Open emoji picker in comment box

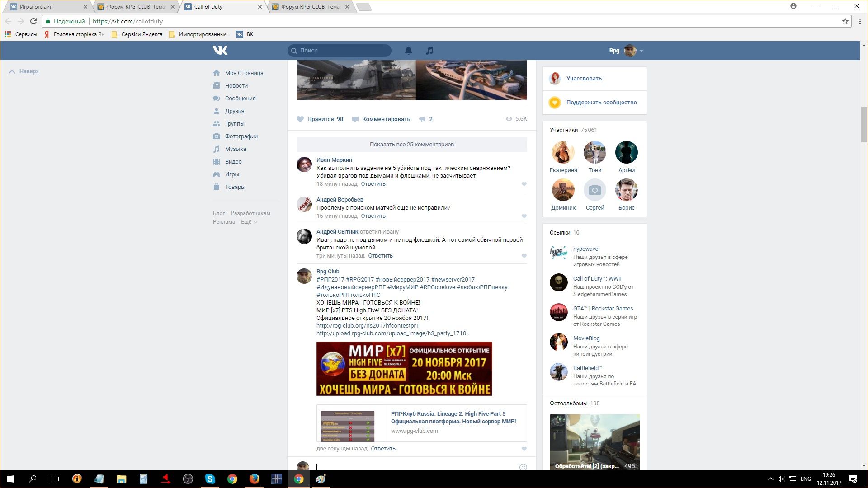tap(523, 467)
